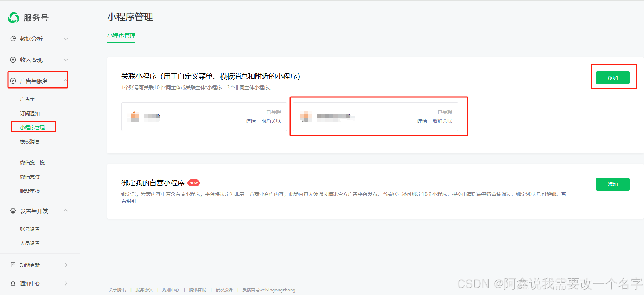
Task: Expand the 收入变现 menu chevron
Action: [66, 60]
